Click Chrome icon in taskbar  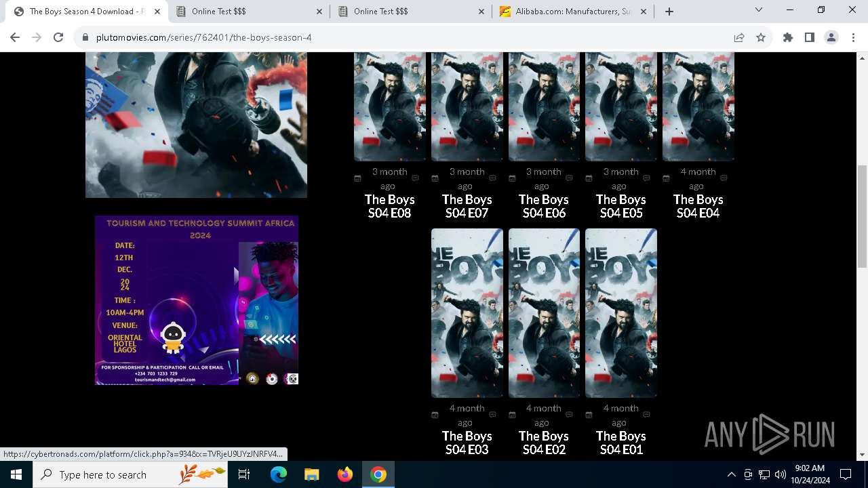click(x=378, y=474)
